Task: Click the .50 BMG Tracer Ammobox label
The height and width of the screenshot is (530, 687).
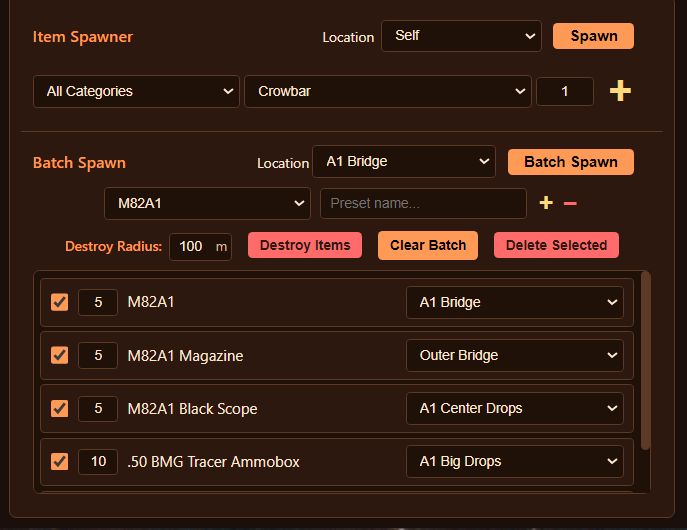Action: 213,462
